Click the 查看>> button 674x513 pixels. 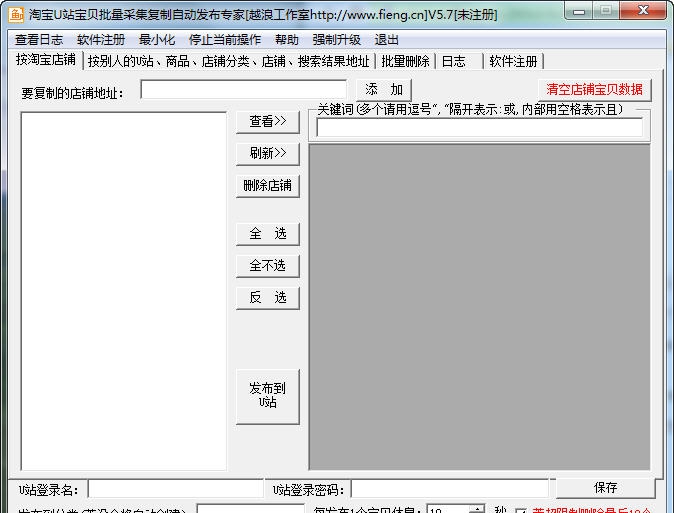tap(268, 122)
